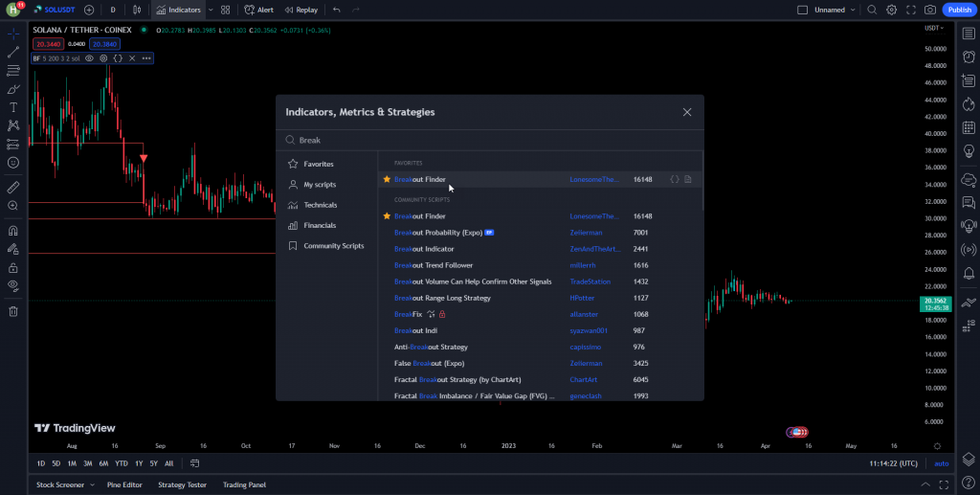Open the patterns tool in left toolbar

click(x=13, y=125)
